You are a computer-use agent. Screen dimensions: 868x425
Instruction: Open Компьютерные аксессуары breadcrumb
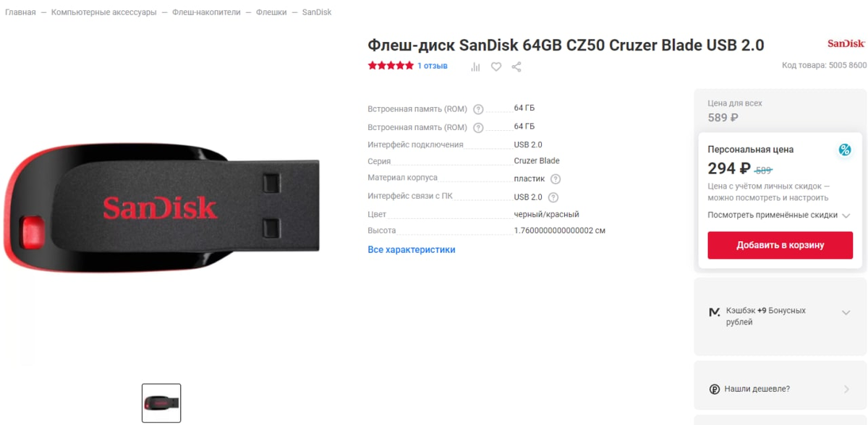coord(103,12)
